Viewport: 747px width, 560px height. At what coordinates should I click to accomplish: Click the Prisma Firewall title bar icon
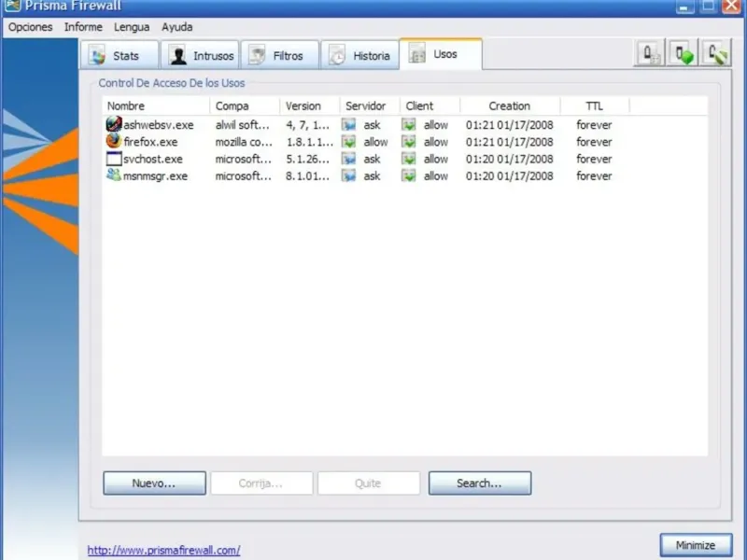[13, 6]
